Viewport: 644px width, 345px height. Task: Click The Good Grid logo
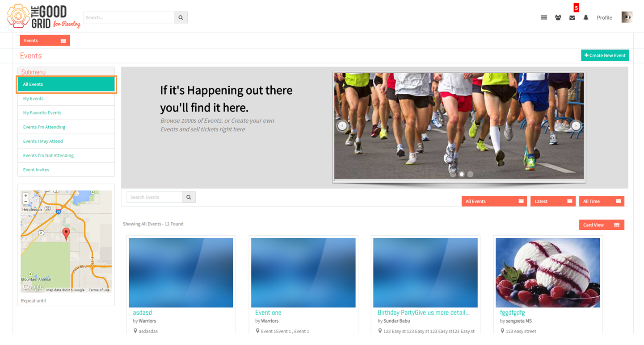(x=43, y=17)
